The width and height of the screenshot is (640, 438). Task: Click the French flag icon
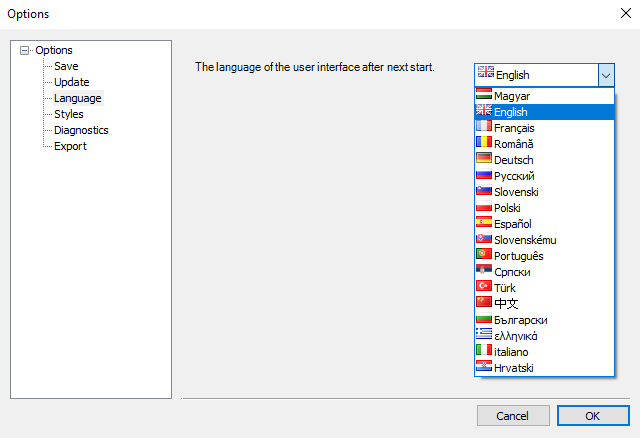pos(484,126)
